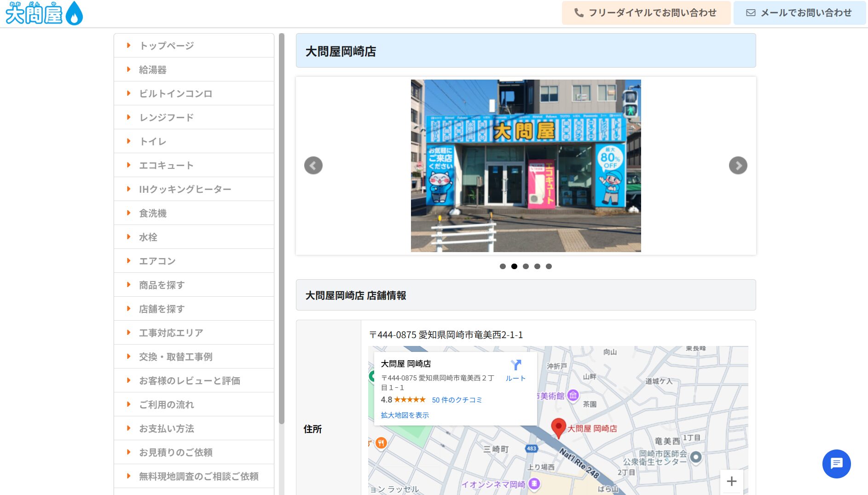Select the first carousel dot
Viewport: 868px width, 495px height.
(503, 266)
